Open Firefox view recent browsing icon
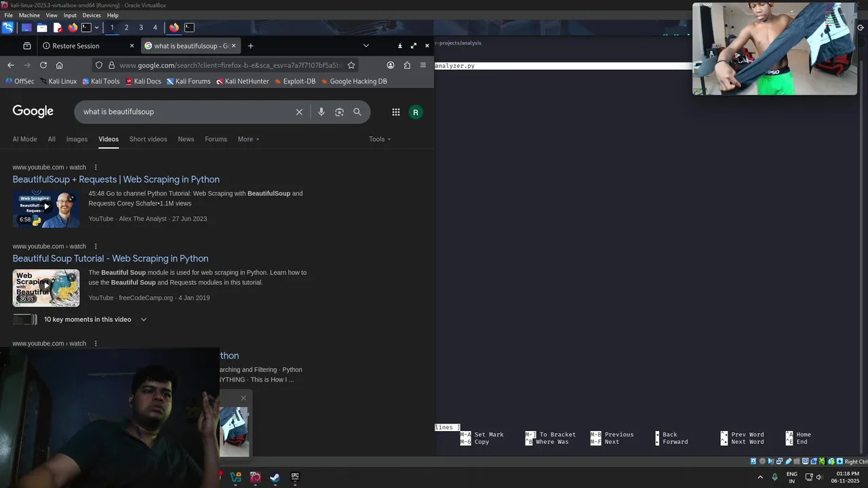This screenshot has height=488, width=868. click(27, 46)
